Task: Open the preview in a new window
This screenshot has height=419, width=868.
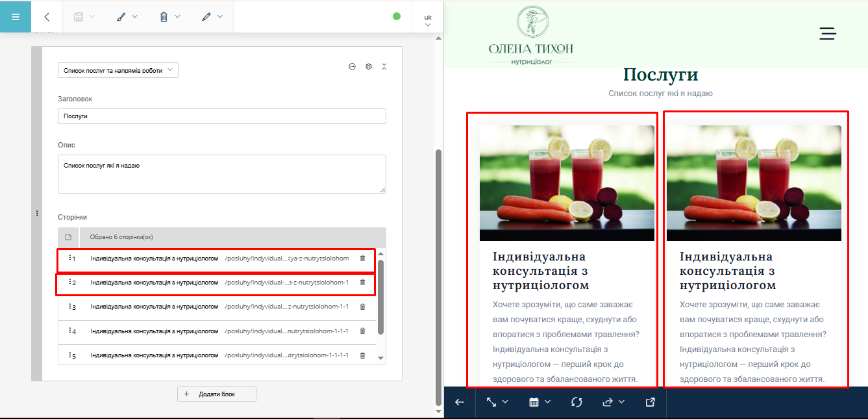Action: (x=650, y=403)
